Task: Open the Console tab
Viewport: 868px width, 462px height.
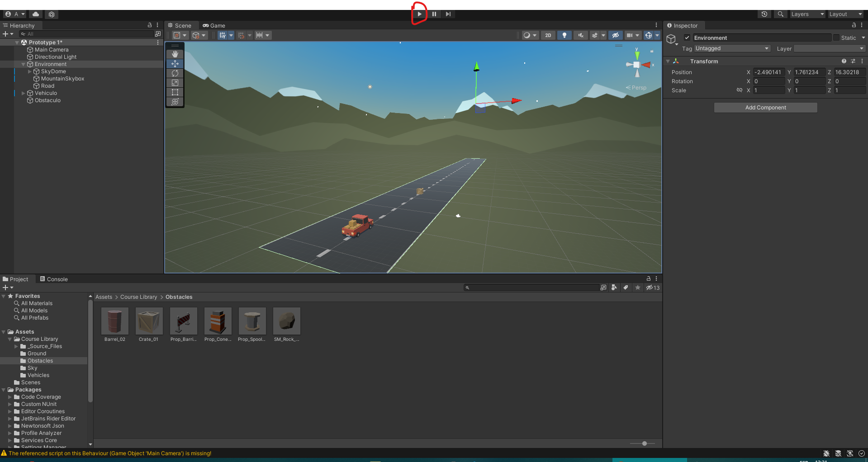Action: coord(54,279)
